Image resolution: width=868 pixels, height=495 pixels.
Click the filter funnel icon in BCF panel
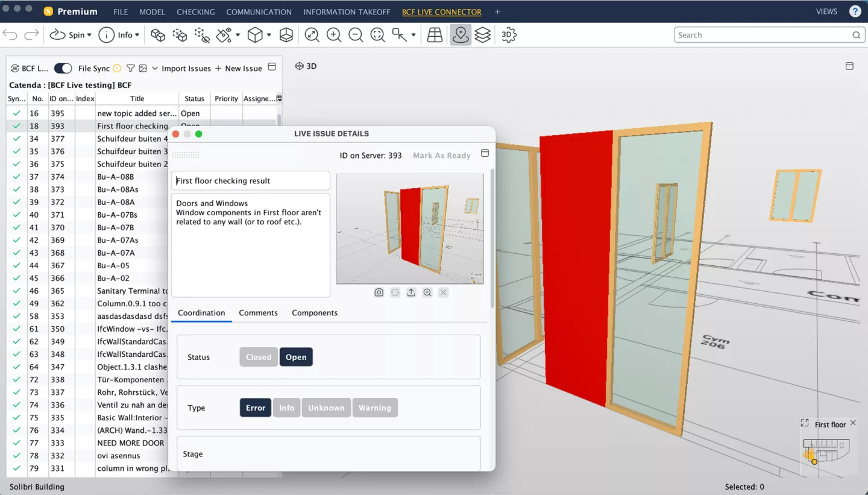point(130,68)
